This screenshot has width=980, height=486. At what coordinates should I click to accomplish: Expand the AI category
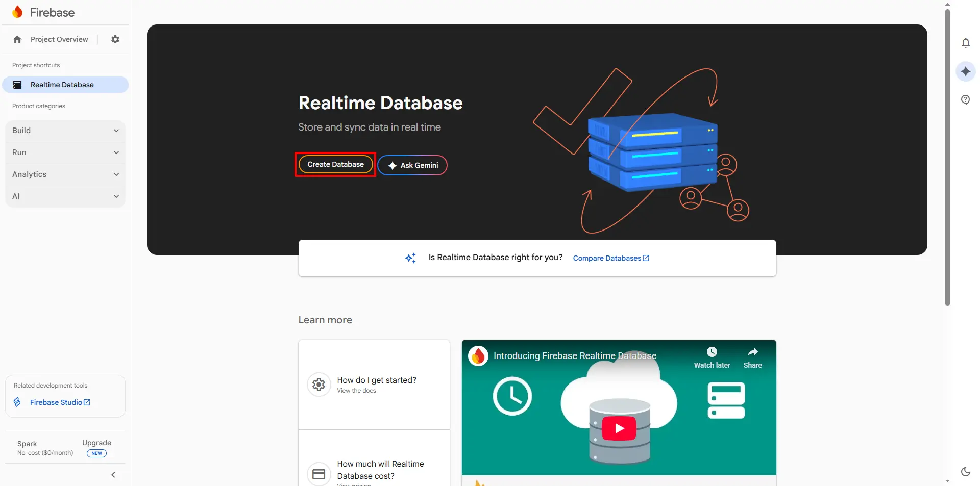(x=65, y=196)
